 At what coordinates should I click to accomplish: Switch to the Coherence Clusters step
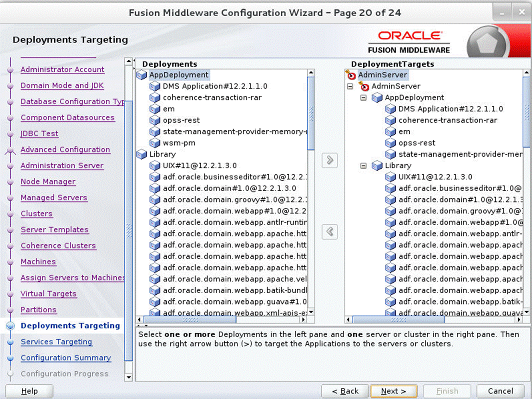[x=58, y=246]
